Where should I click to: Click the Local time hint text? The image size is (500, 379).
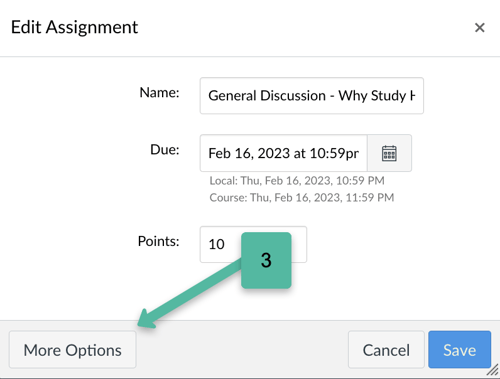click(297, 181)
